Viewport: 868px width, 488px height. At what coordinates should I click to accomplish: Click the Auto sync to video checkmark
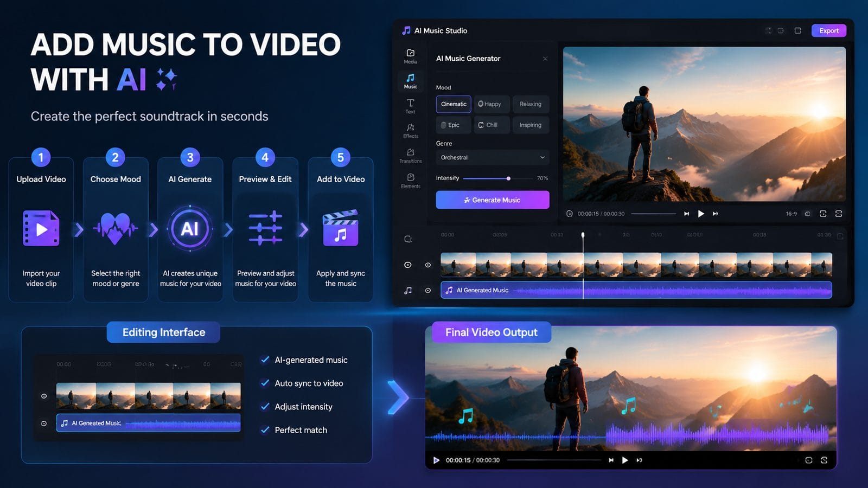coord(265,383)
